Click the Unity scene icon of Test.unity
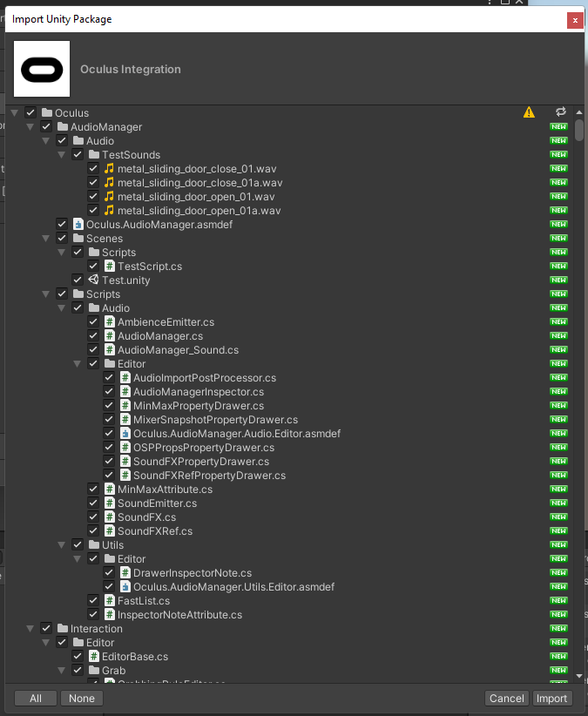The width and height of the screenshot is (588, 716). click(x=93, y=280)
